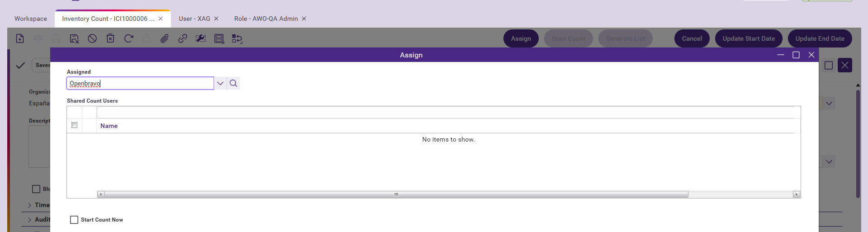Click the undo changes circle-slash icon
868x232 pixels.
coord(92,38)
